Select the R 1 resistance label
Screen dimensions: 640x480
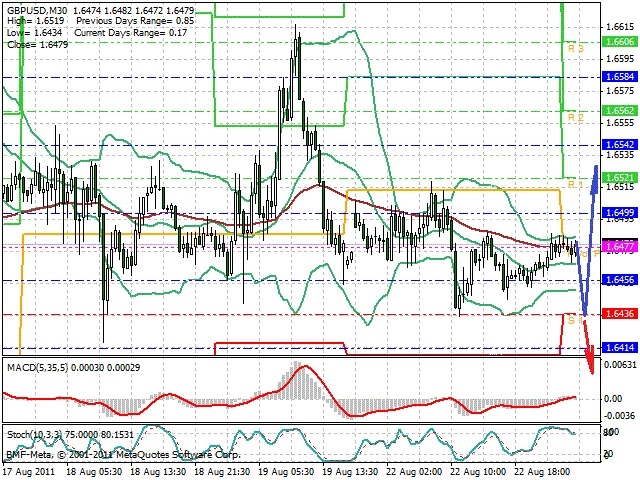[576, 184]
